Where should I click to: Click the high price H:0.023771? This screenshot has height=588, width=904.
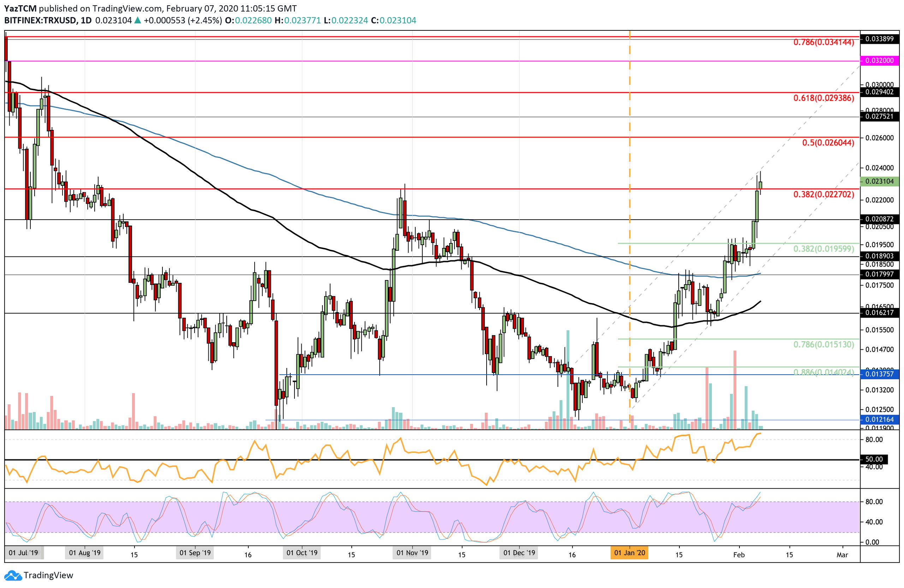(298, 20)
